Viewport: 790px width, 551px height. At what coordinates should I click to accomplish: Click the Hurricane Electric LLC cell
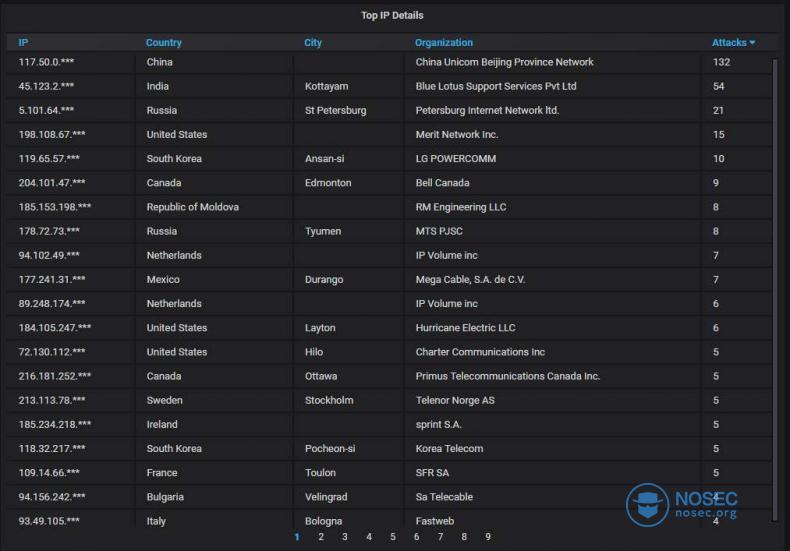pyautogui.click(x=465, y=328)
